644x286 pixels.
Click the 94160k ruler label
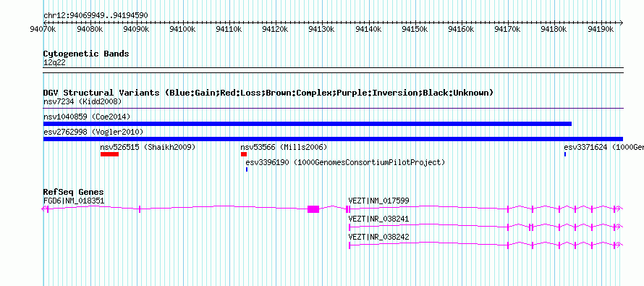pyautogui.click(x=461, y=29)
